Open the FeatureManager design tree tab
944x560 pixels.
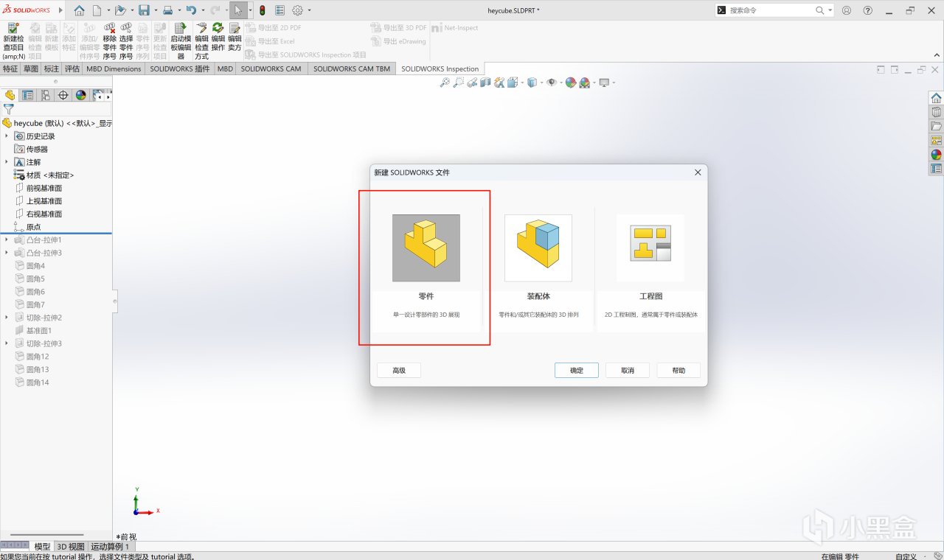(x=10, y=95)
